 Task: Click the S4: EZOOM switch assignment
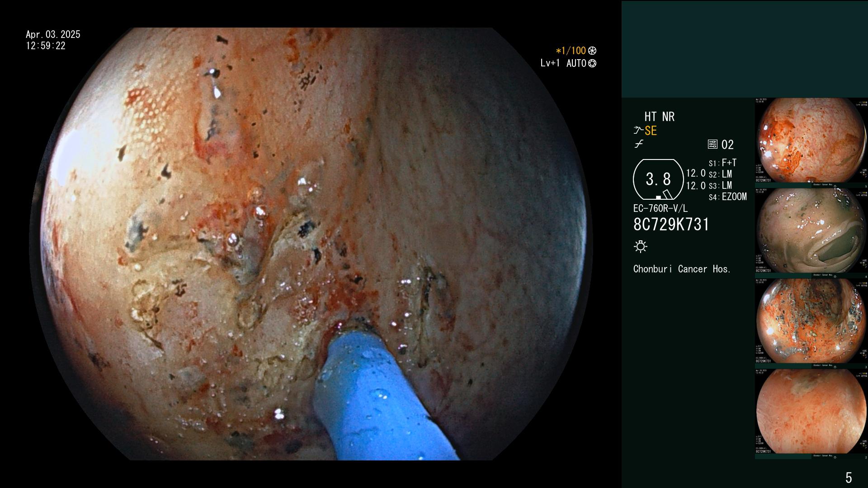click(x=727, y=197)
